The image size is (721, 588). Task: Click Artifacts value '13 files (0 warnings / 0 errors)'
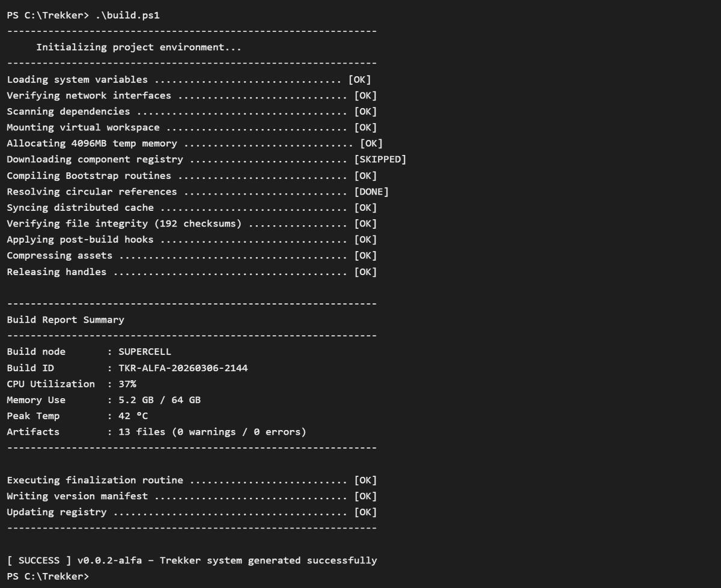click(x=212, y=432)
